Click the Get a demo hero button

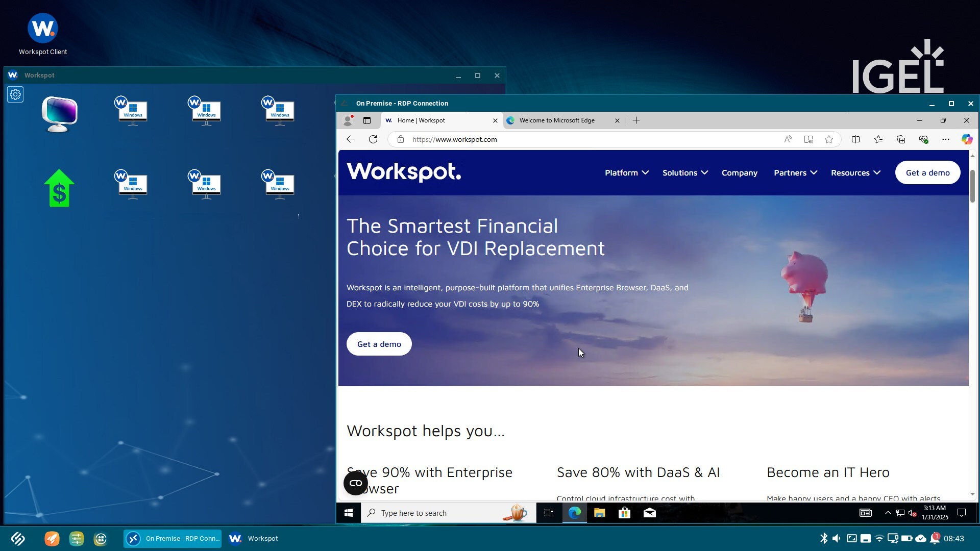tap(379, 344)
